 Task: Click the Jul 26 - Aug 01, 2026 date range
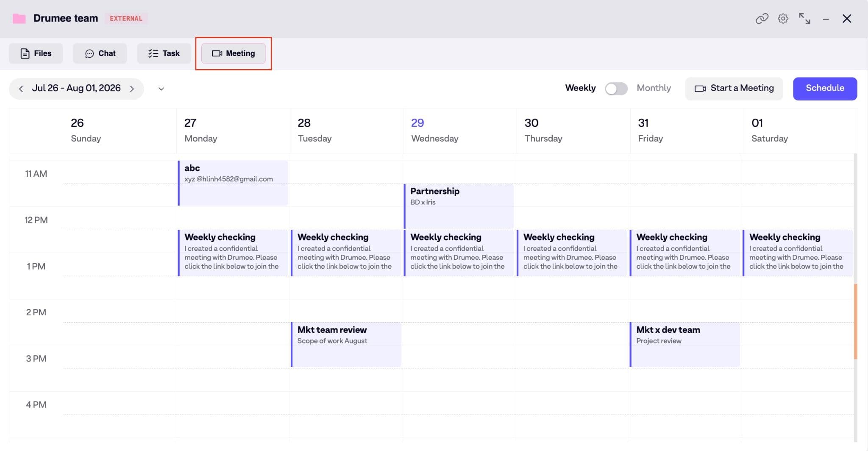coord(76,88)
